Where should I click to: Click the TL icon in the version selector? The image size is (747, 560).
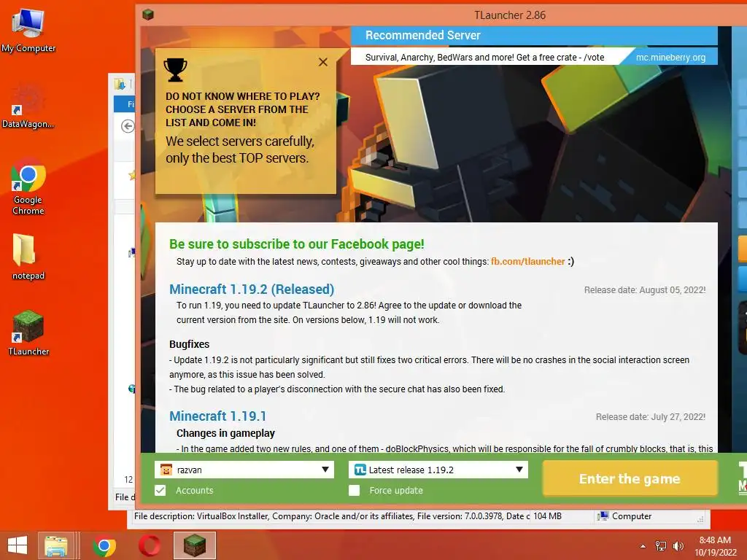point(360,470)
